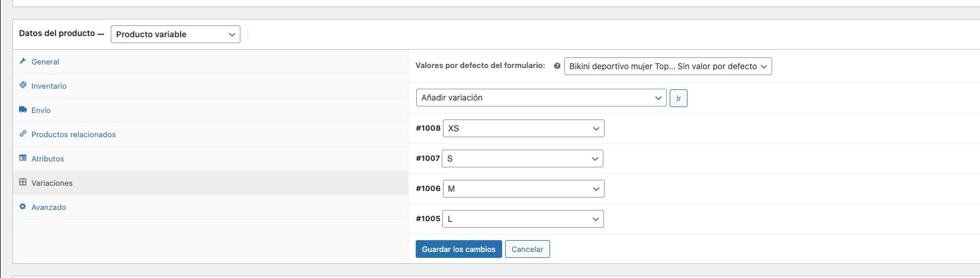The image size is (980, 278).
Task: Click the Productos relacionados link icon
Action: point(23,134)
